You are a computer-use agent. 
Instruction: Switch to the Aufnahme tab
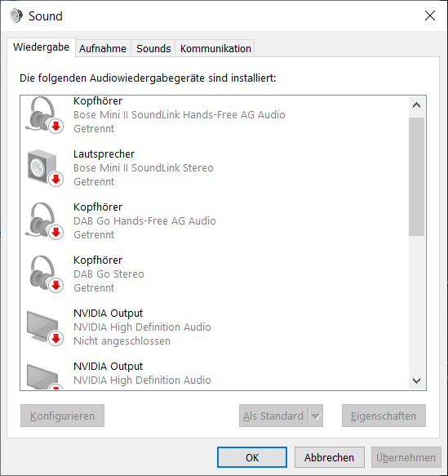(103, 48)
